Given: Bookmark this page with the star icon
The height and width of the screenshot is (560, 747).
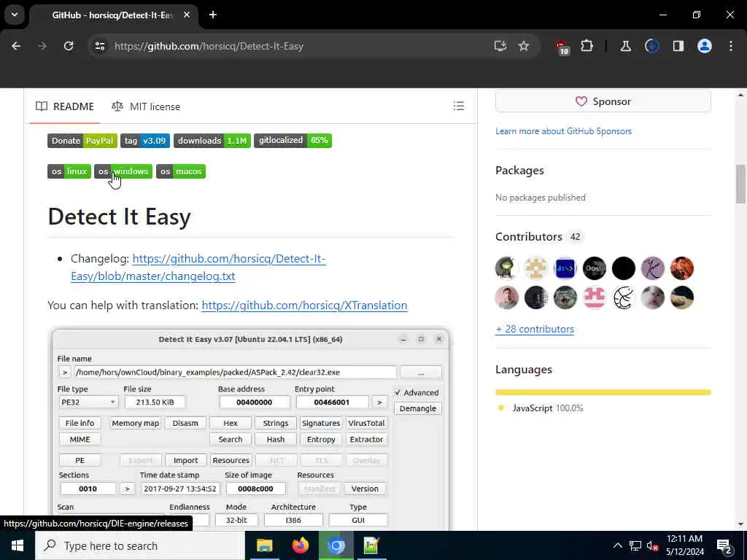Looking at the screenshot, I should tap(524, 46).
